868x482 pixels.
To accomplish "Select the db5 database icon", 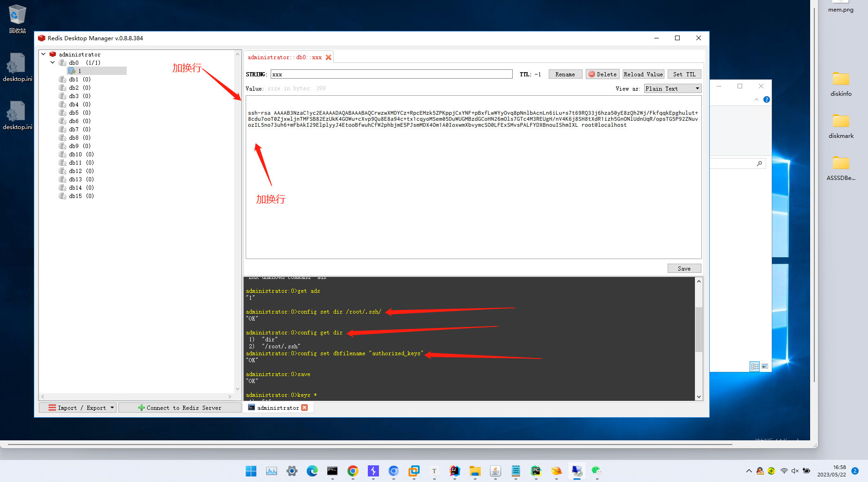I will pyautogui.click(x=62, y=112).
